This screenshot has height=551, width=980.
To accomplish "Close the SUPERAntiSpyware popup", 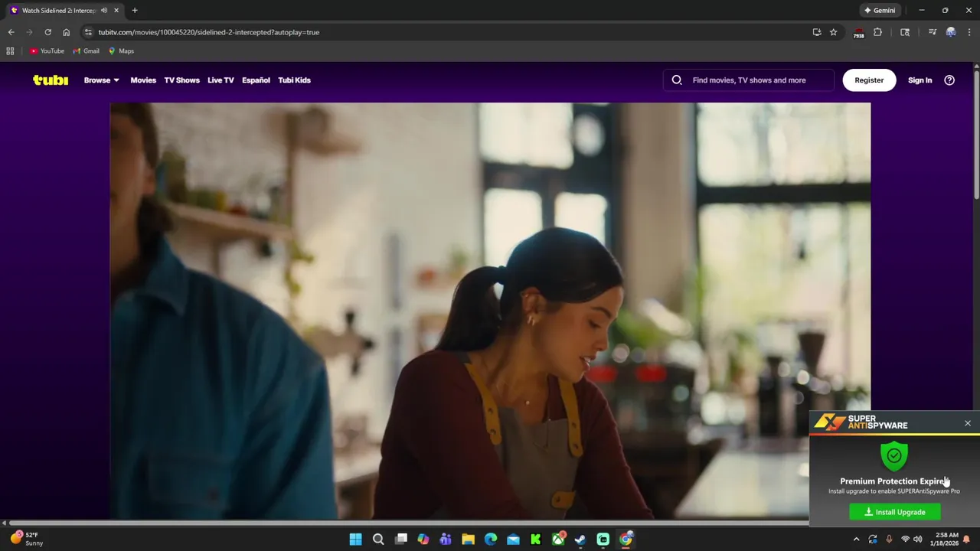I will click(968, 423).
